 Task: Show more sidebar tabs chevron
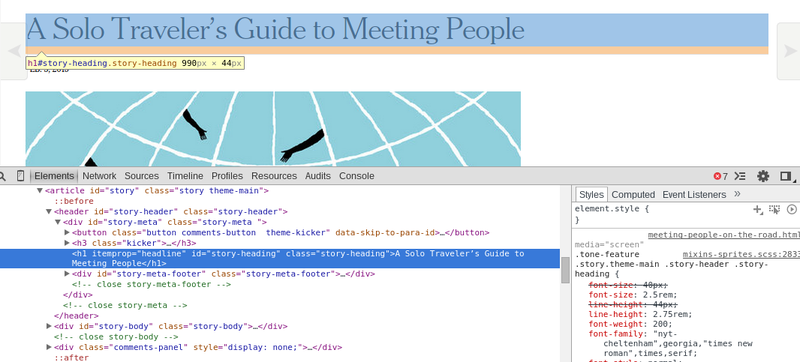coord(737,194)
